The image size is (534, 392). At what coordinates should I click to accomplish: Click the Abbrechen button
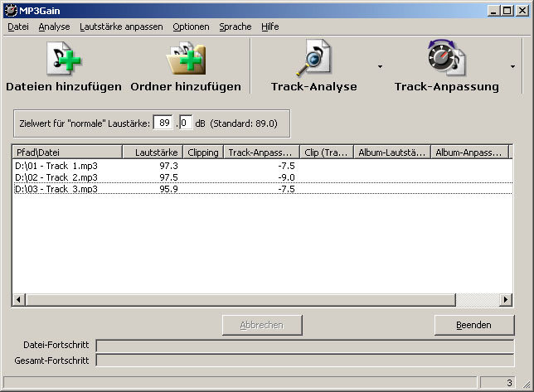tap(262, 325)
